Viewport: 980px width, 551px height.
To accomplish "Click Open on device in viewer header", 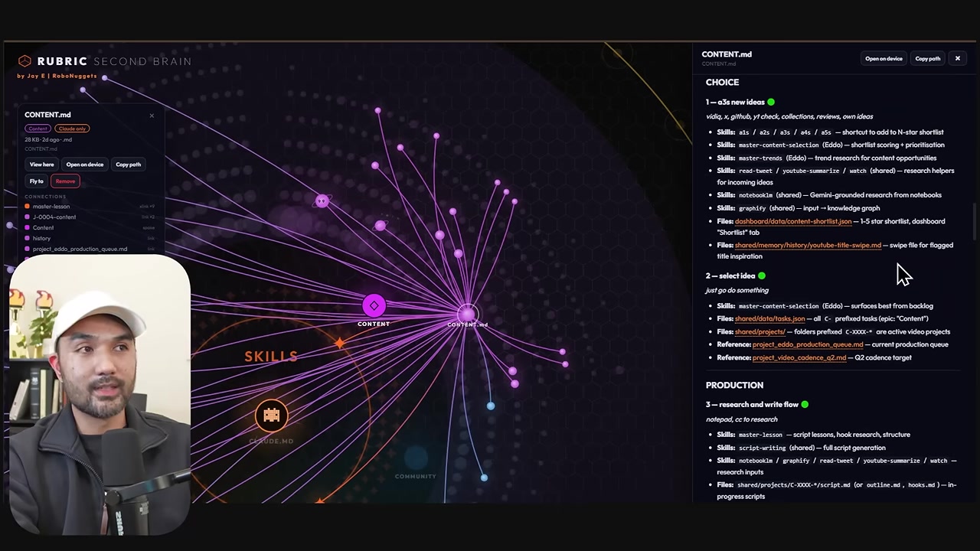I will click(884, 58).
